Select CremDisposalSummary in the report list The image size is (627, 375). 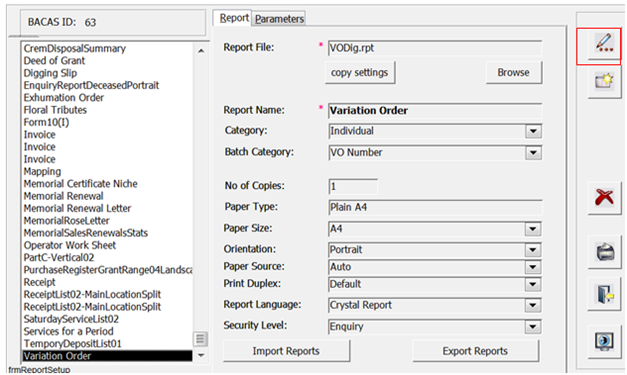click(x=74, y=48)
